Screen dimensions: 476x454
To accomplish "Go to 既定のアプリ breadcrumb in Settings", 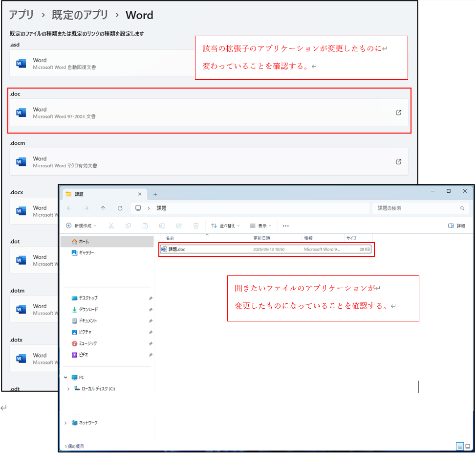I will 80,15.
